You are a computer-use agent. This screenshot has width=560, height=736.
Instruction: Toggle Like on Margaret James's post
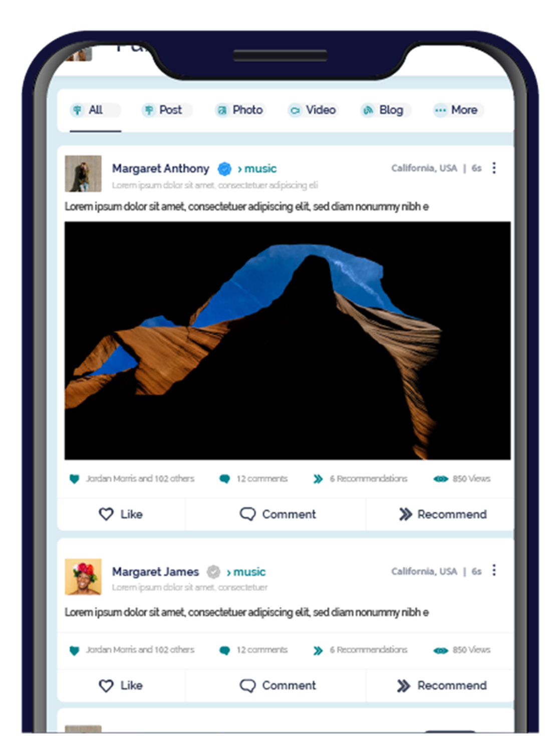tap(121, 685)
